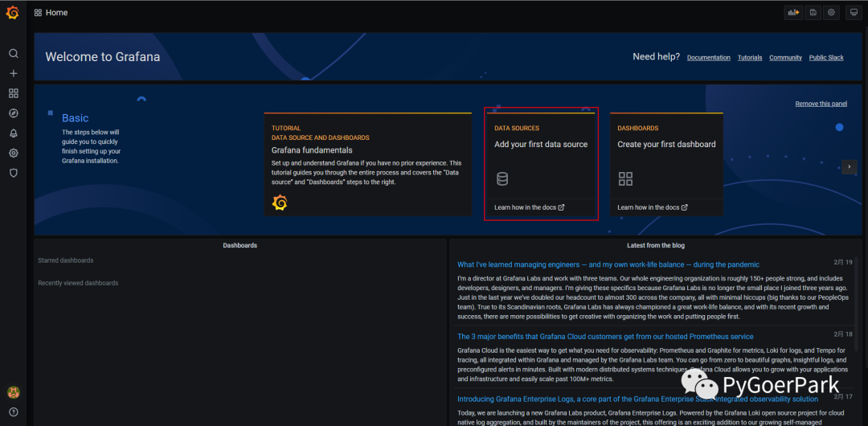Click Home dashboard grid icon in header
The height and width of the screenshot is (426, 868).
39,13
